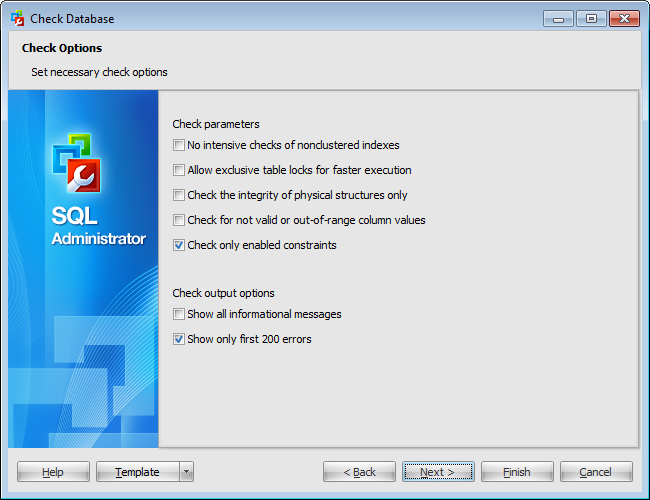The image size is (650, 500).
Task: Disable Show only first 200 errors
Action: pos(179,339)
